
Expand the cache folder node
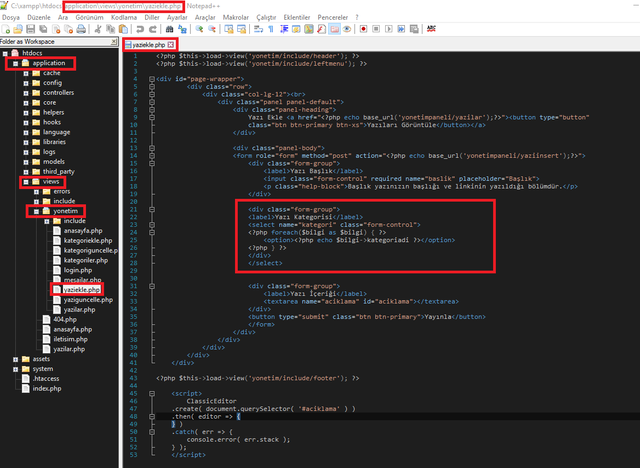26,73
